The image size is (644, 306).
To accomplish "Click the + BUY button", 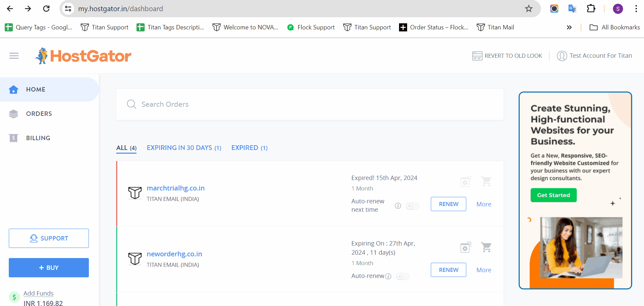I will point(49,267).
